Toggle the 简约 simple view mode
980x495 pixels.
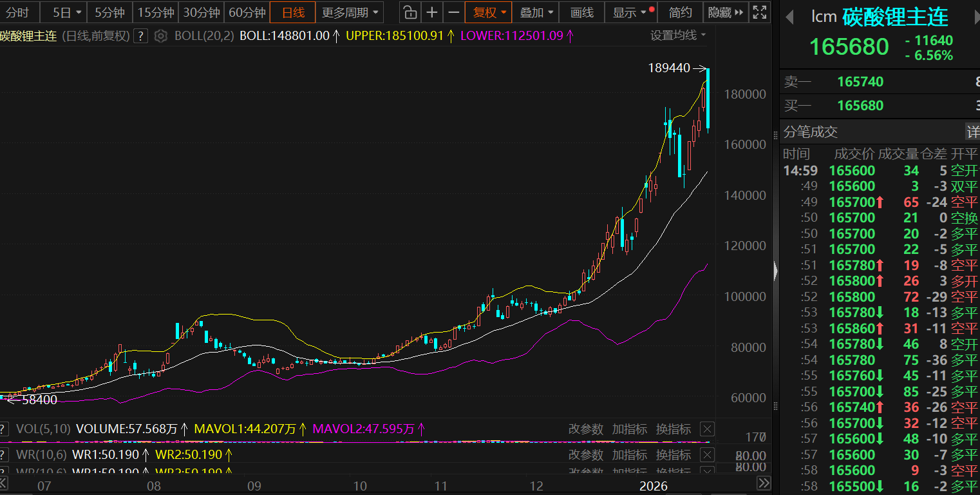tap(680, 12)
